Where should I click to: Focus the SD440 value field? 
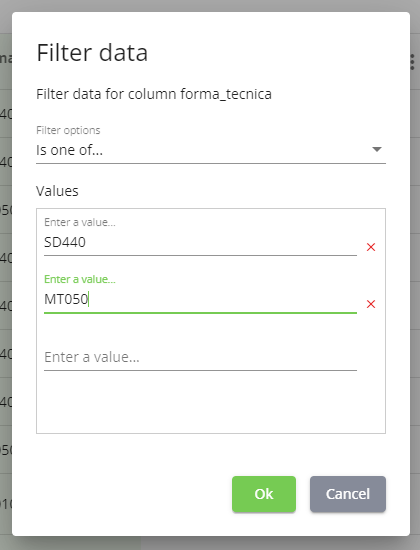[200, 242]
